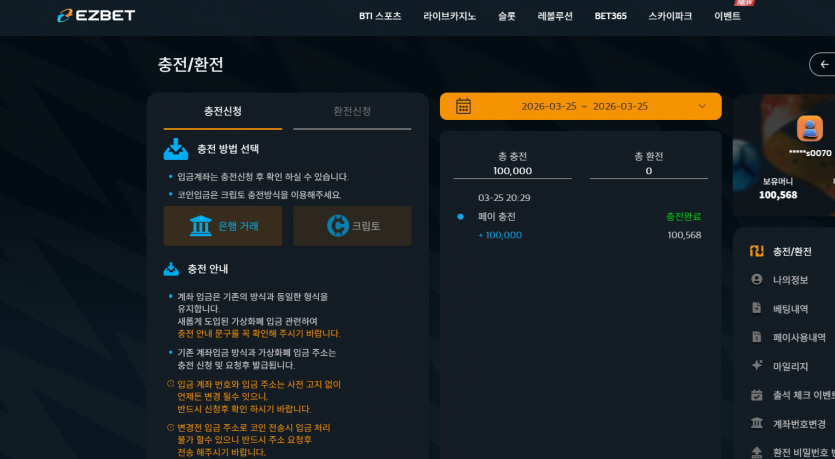Open the BTI 스포츠 menu
Viewport: 835px width, 459px height.
click(380, 16)
